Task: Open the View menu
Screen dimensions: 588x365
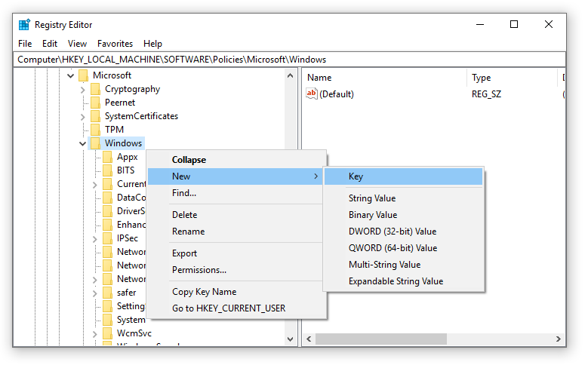Action: (x=77, y=44)
